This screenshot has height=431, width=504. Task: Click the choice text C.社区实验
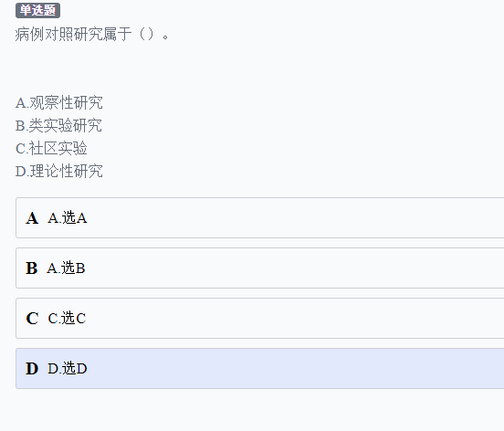coord(51,149)
